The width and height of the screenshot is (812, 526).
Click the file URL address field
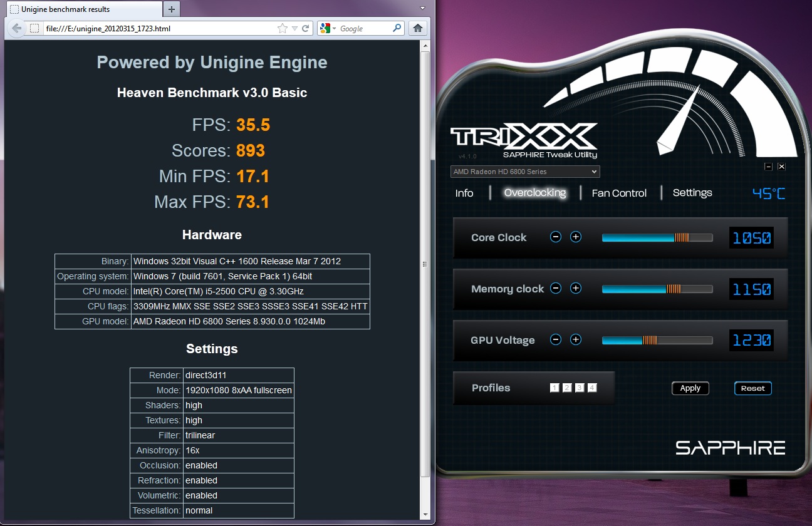[160, 28]
